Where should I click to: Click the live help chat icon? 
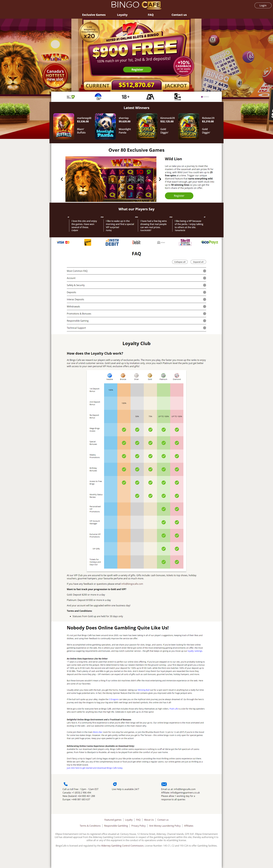click(x=115, y=784)
